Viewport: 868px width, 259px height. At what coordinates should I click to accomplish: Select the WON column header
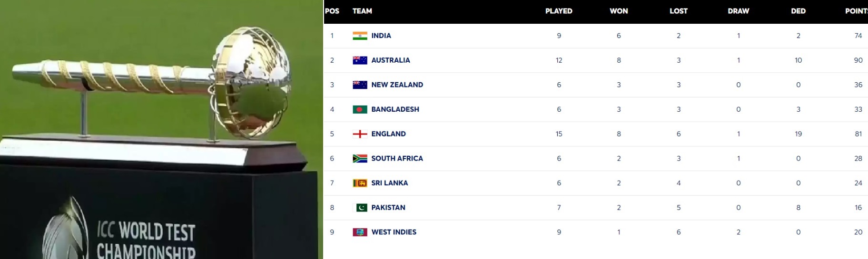619,11
